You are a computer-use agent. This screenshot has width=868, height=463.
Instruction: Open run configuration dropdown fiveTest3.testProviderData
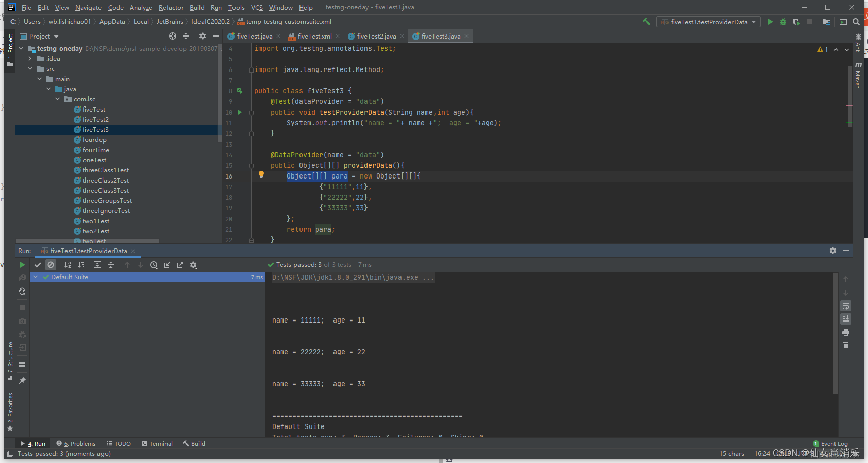(x=709, y=22)
